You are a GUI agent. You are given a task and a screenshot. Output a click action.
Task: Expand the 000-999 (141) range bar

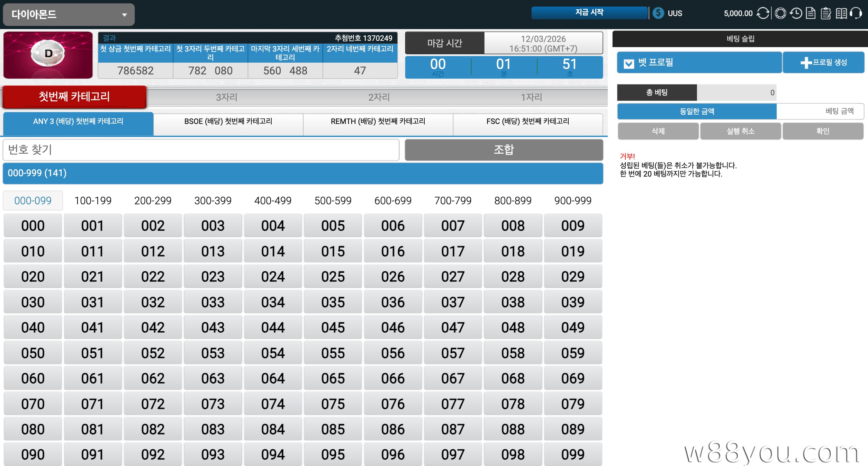pos(302,173)
